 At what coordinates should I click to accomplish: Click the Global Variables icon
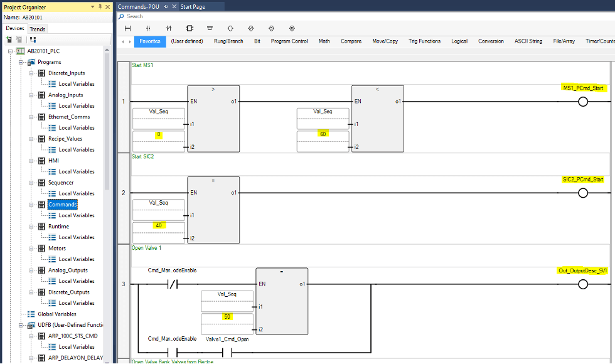(31, 314)
